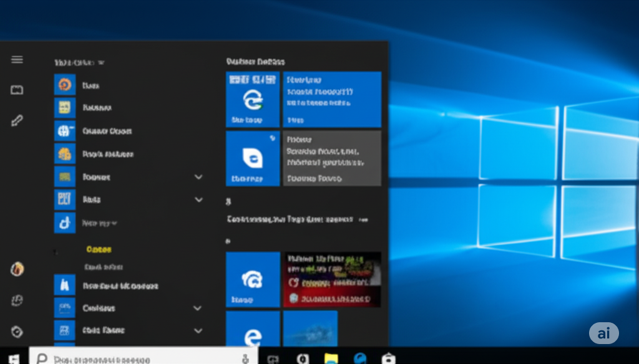
Task: Expand the chevron on the second row under the yellow heading
Action: tap(197, 308)
